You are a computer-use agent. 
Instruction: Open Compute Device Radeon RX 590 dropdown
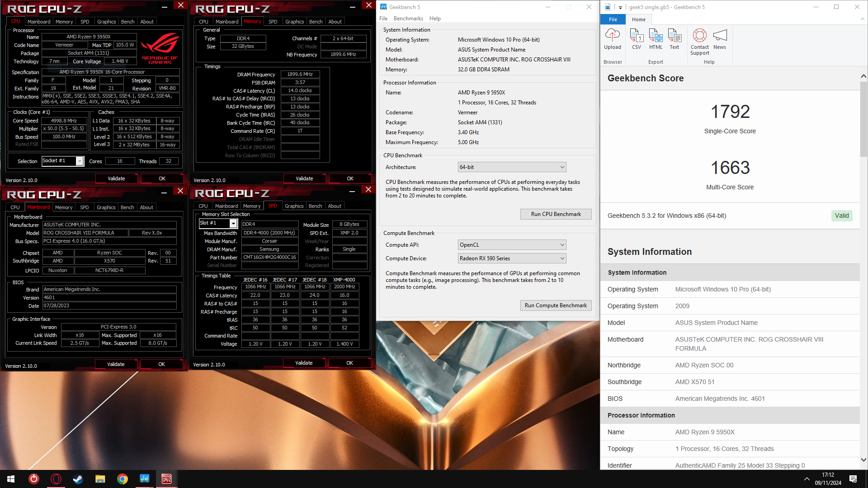[x=512, y=258]
